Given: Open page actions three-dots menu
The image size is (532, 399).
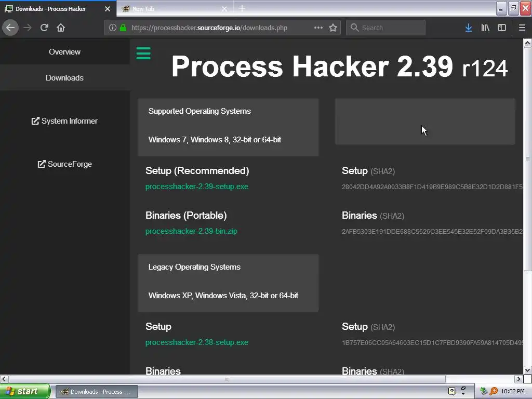Looking at the screenshot, I should [x=318, y=28].
